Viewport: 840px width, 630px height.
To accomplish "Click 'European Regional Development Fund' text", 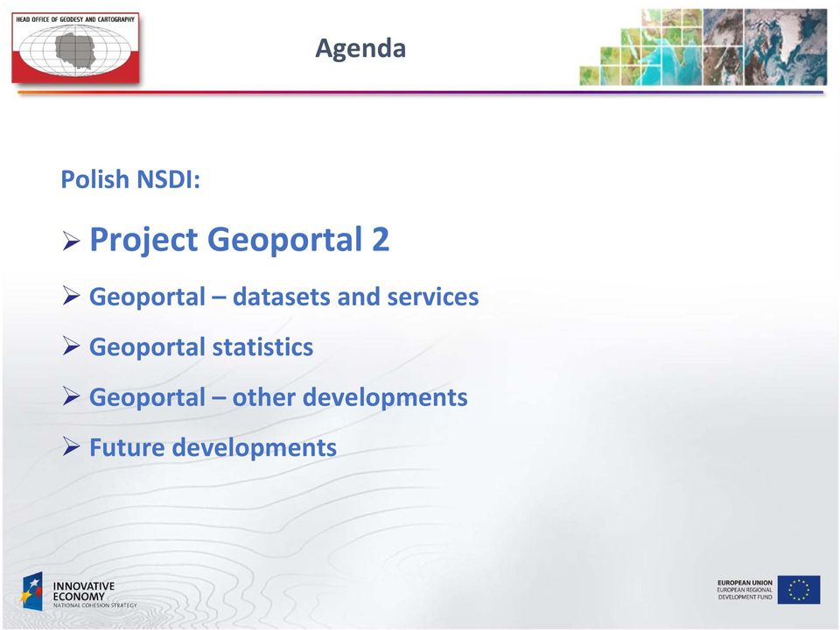I will coord(745,593).
